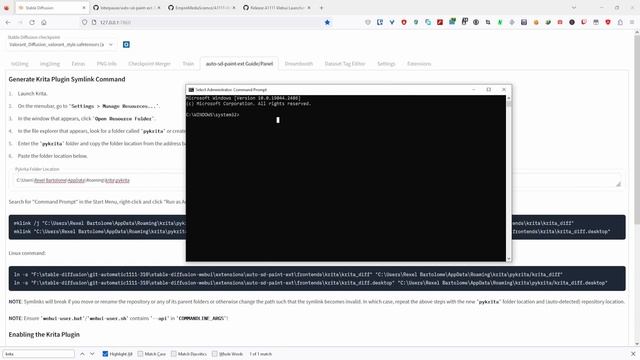The image size is (640, 360).
Task: Click the Linux ln -s command code block
Action: (317, 279)
